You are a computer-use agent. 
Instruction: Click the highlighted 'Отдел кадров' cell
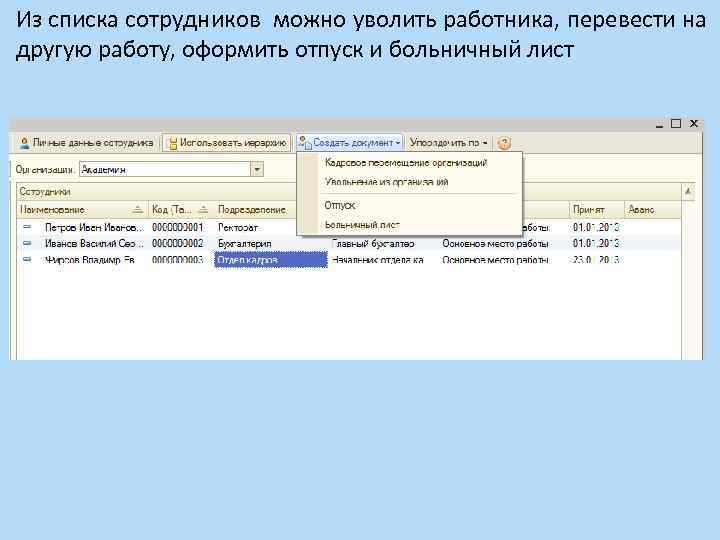(x=271, y=260)
